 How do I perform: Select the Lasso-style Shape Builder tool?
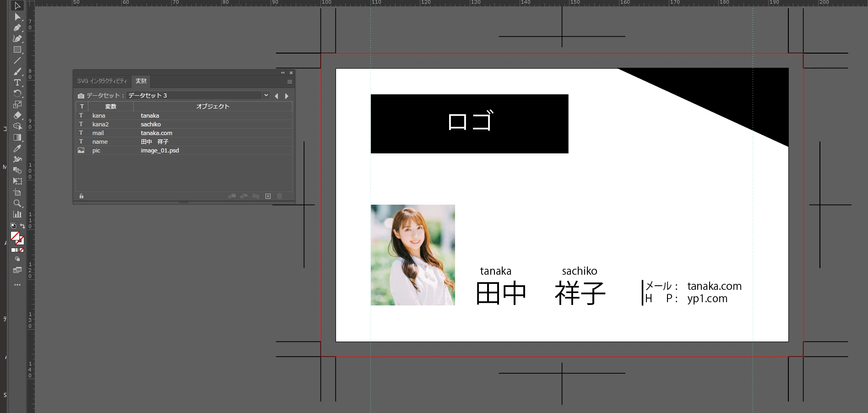pos(17,126)
